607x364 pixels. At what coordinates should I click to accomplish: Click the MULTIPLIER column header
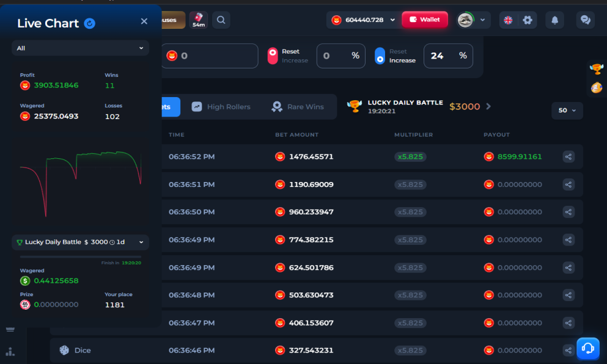413,135
